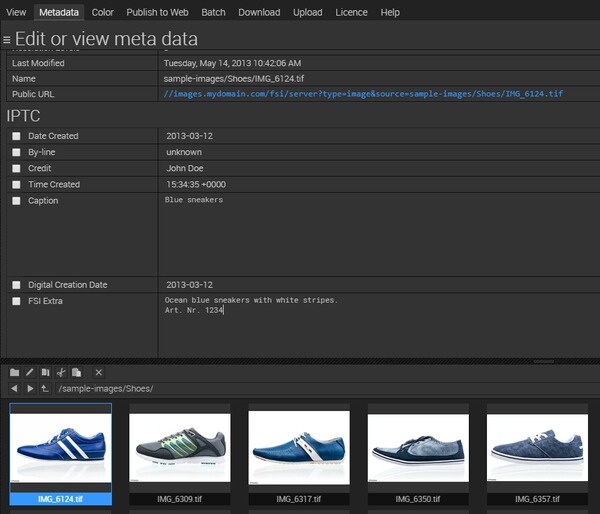Select the IMG_6309.tif thumbnail
The width and height of the screenshot is (600, 514).
click(180, 449)
